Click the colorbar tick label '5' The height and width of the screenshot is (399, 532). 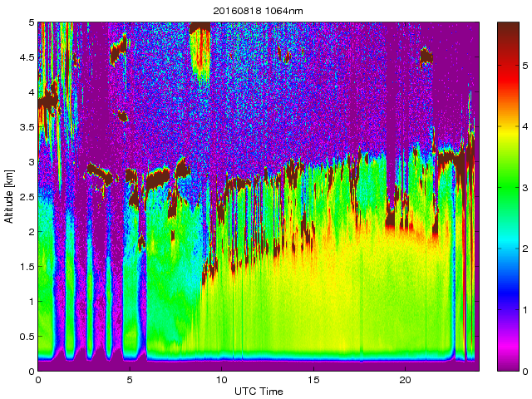coord(524,63)
